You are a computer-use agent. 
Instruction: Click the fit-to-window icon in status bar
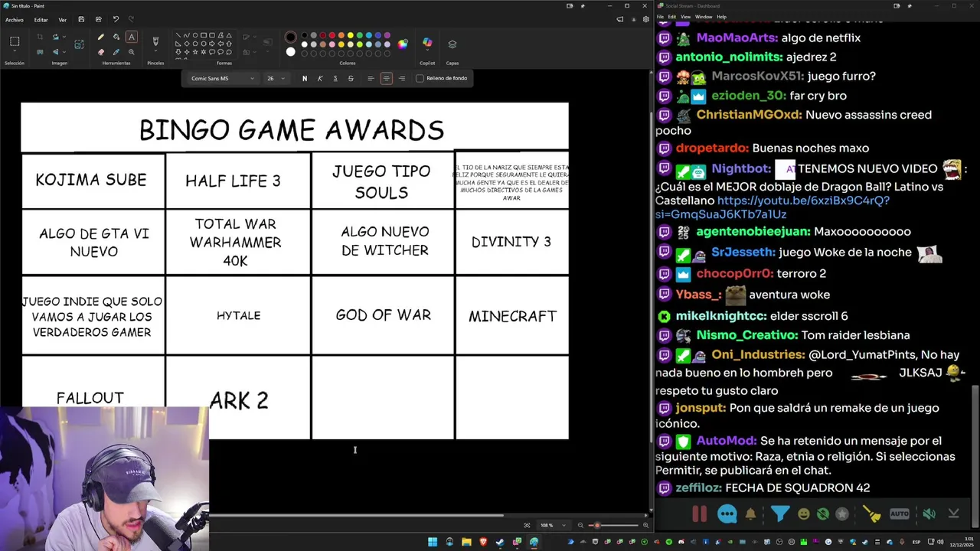click(x=527, y=525)
